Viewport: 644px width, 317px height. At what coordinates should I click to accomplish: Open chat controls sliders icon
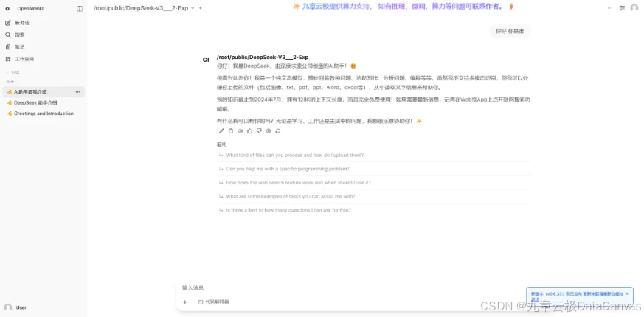tap(622, 8)
